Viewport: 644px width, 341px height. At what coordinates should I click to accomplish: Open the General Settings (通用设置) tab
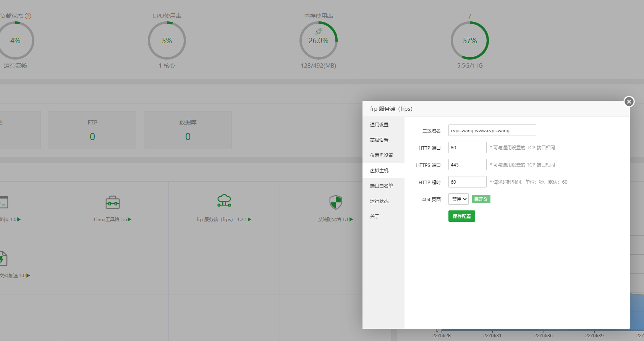tap(379, 125)
